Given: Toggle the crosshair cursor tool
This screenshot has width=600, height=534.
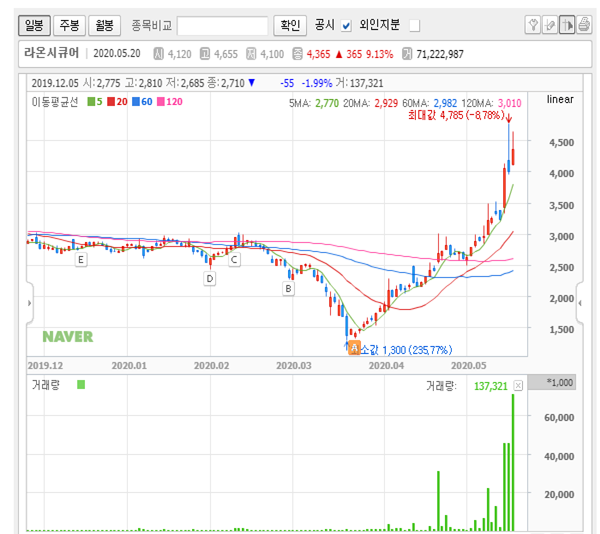Looking at the screenshot, I should (567, 25).
